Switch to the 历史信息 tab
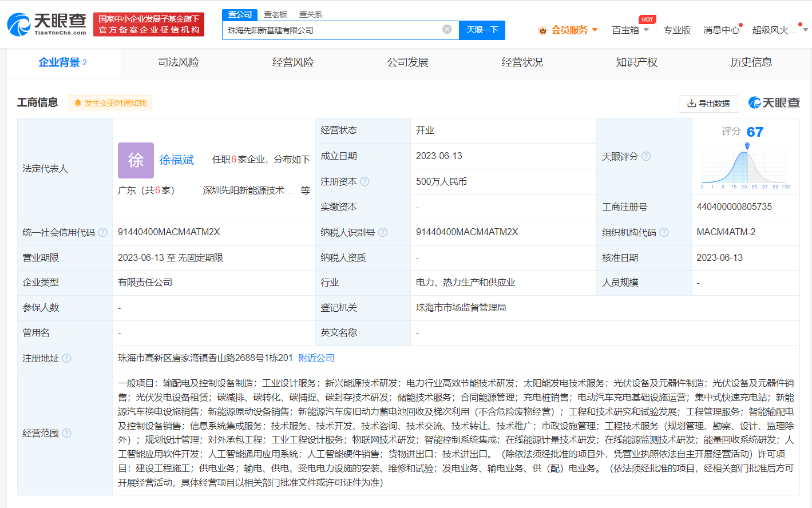This screenshot has width=812, height=508. pos(751,62)
